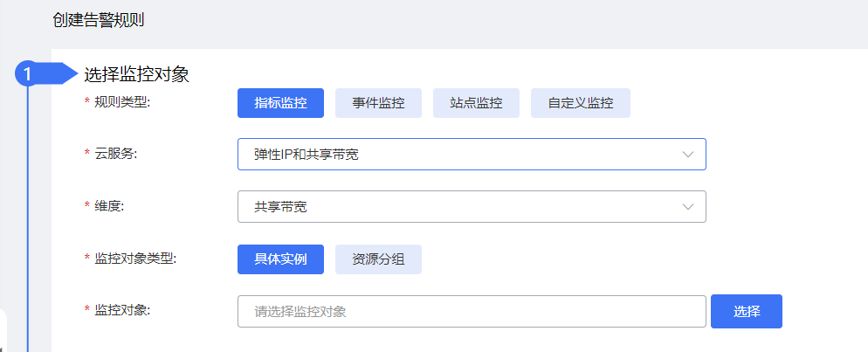Click the 监控对象 field label
Viewport: 868px width, 352px height.
121,310
